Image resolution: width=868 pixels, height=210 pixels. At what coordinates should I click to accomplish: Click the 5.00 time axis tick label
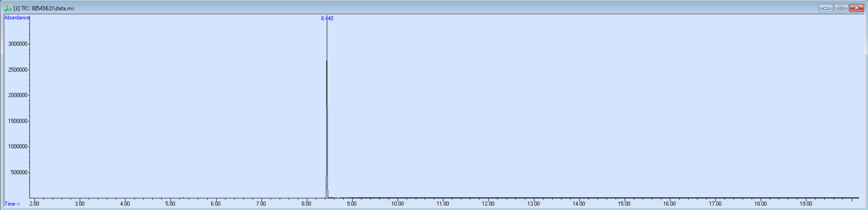170,204
